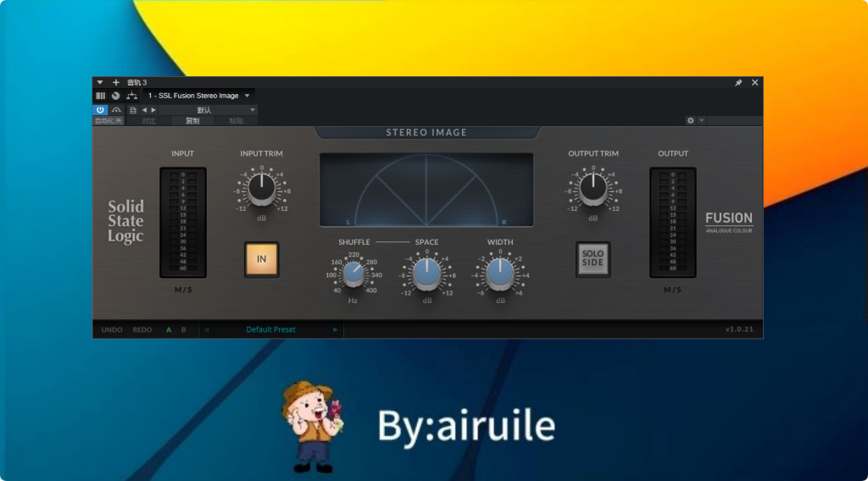Viewport: 868px width, 481px height.
Task: Click the 粘贴 paste button
Action: tap(236, 120)
